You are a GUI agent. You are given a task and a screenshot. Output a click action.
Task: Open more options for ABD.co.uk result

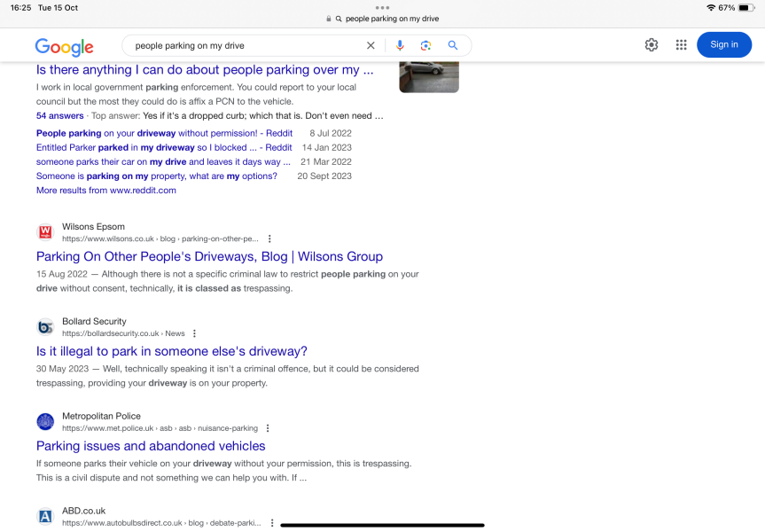pyautogui.click(x=272, y=523)
